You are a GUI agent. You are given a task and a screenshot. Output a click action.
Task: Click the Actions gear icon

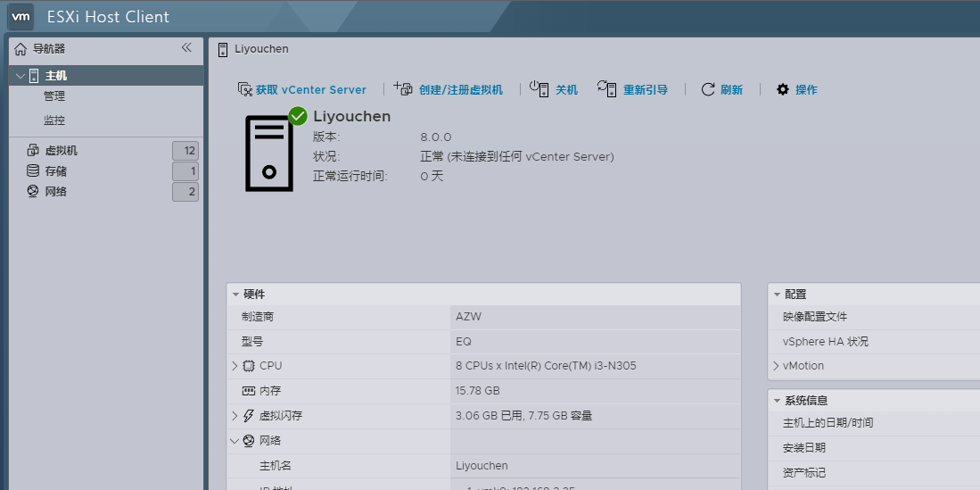click(783, 89)
